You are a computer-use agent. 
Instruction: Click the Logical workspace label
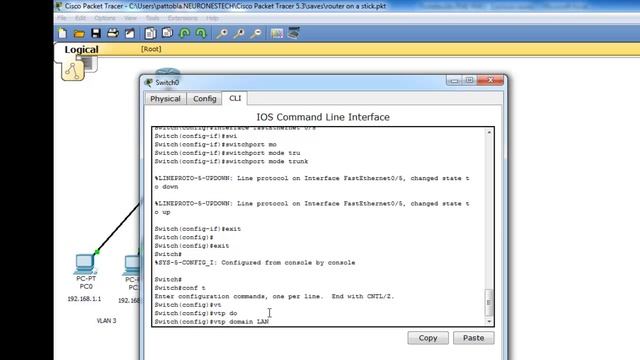(81, 49)
